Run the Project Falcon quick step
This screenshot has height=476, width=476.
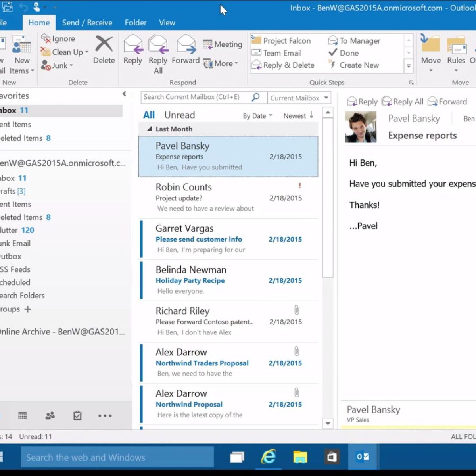pos(281,40)
